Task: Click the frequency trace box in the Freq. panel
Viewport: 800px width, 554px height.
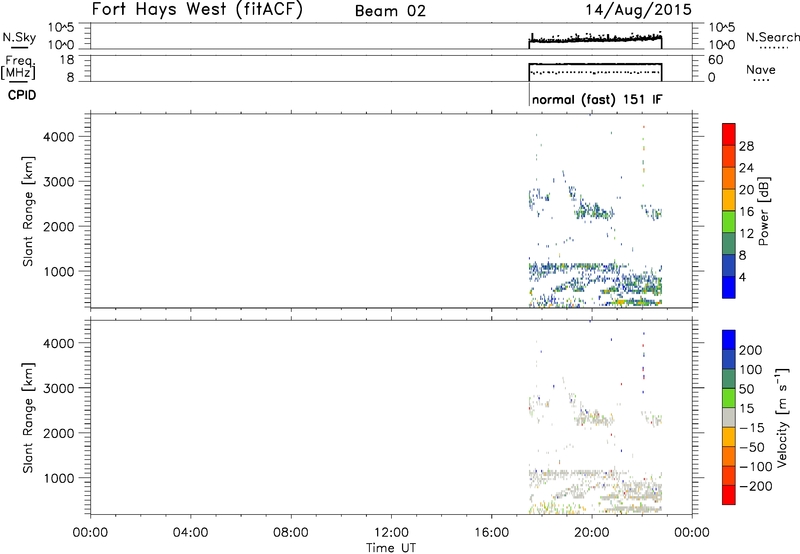Action: click(595, 72)
